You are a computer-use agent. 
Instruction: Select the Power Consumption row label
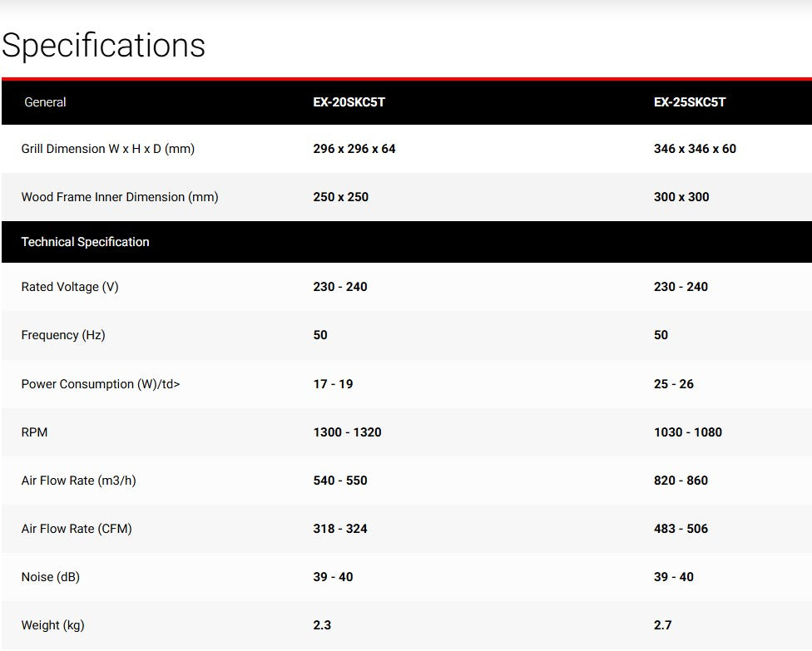coord(100,384)
